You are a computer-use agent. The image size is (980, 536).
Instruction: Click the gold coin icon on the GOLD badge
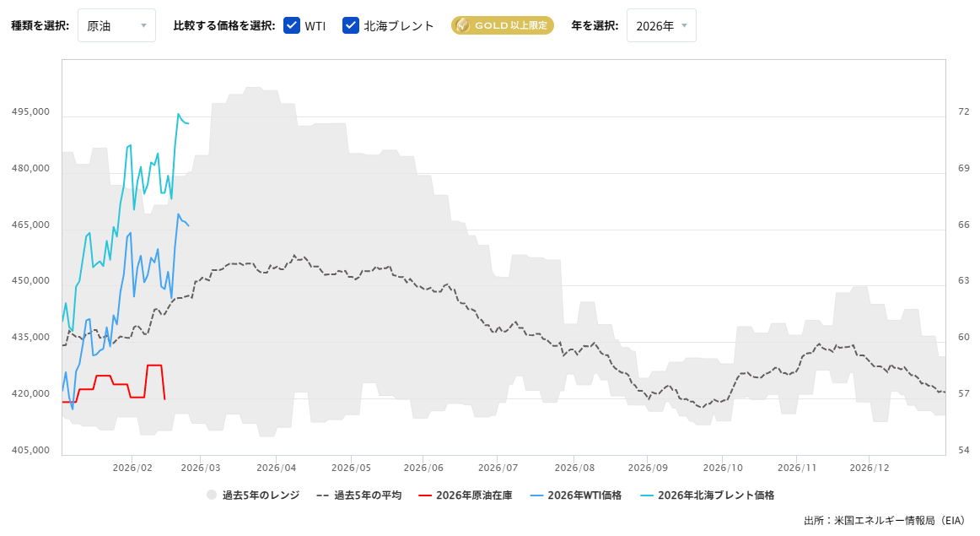pos(462,25)
